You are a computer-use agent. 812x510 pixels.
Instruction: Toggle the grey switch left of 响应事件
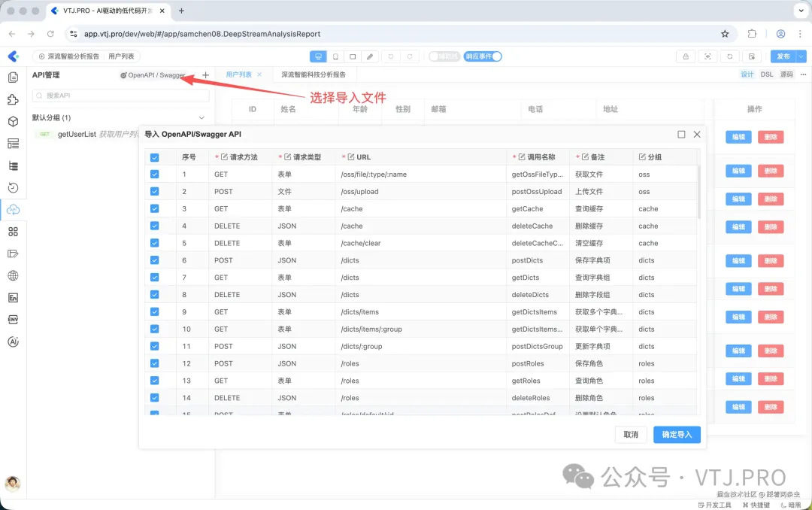(x=444, y=56)
